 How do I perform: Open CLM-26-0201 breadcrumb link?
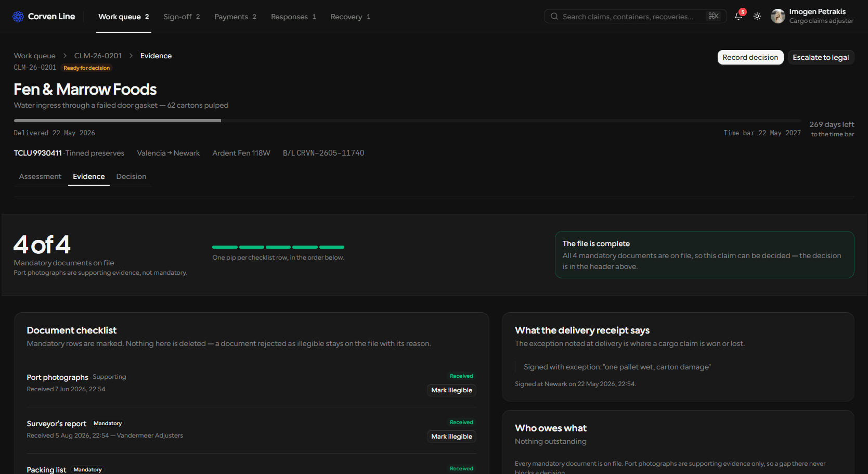98,56
